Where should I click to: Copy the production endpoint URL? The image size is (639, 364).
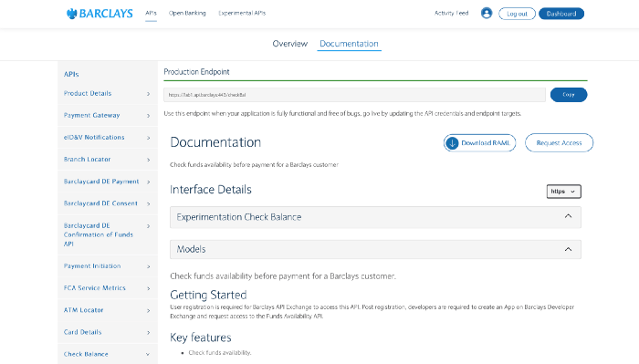569,95
